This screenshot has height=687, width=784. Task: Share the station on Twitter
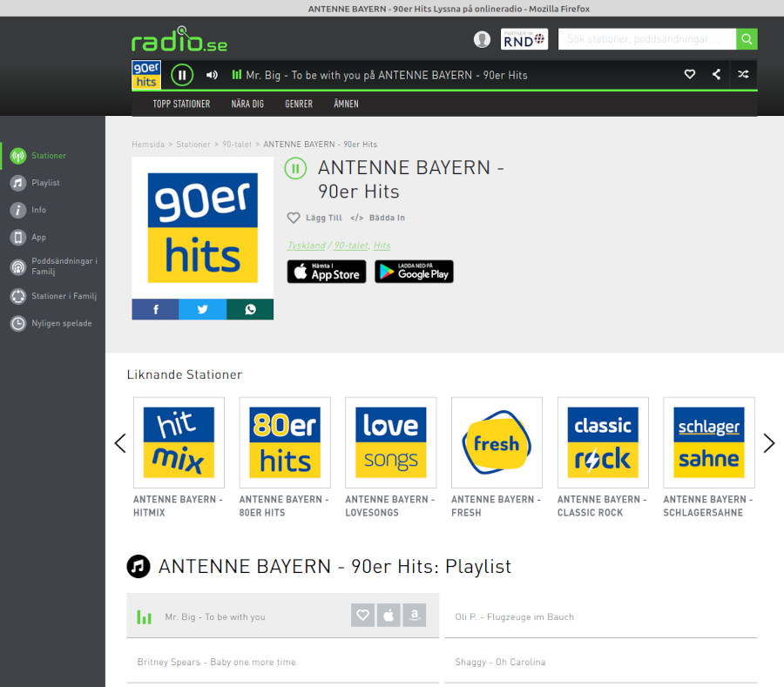click(x=202, y=309)
